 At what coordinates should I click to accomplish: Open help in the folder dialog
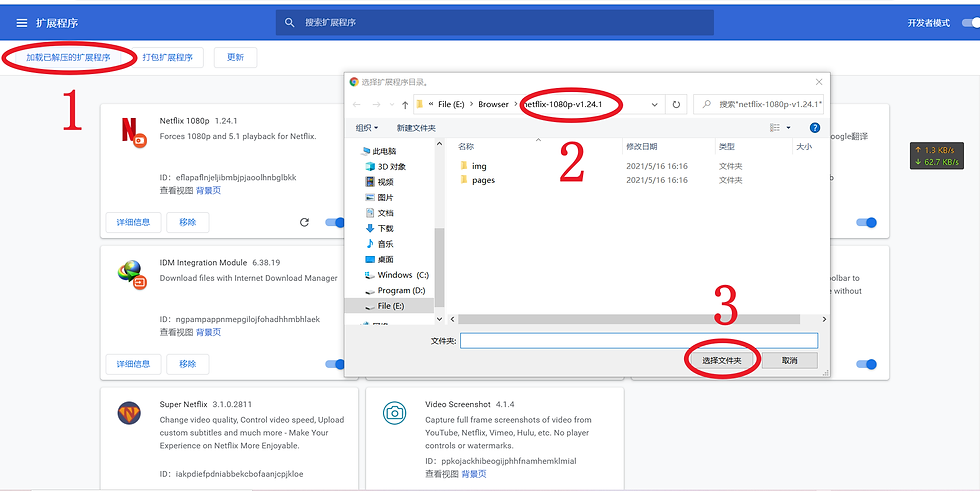click(814, 127)
